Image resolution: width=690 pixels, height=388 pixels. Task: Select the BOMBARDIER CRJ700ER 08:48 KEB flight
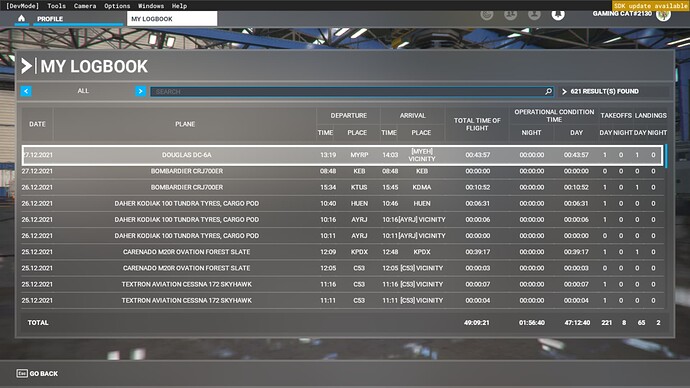[x=342, y=171]
